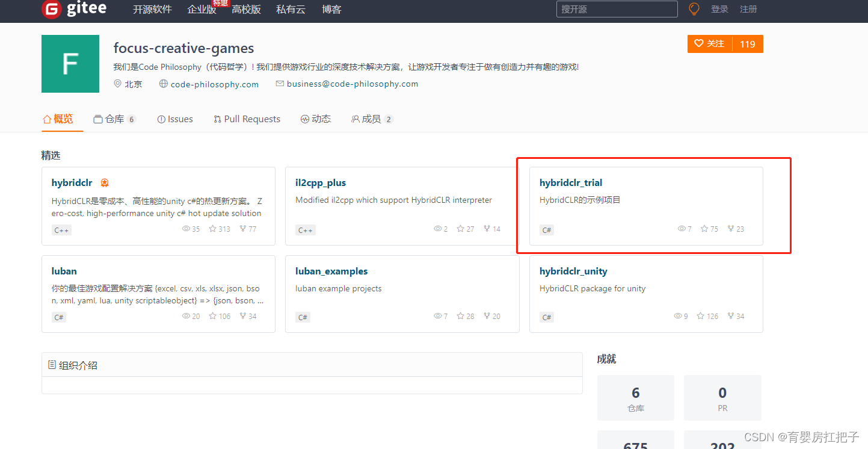Open the hybridclr_trial repository link
868x449 pixels.
[571, 183]
